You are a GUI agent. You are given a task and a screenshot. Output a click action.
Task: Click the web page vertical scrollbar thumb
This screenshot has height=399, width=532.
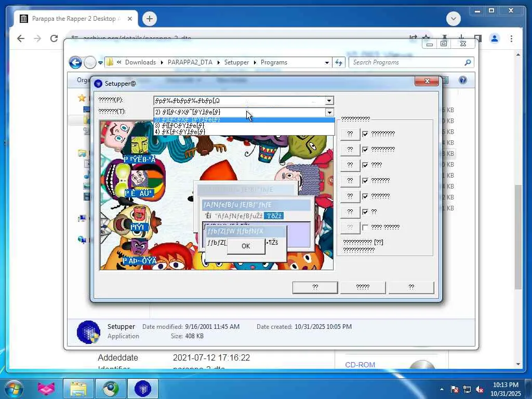518,237
